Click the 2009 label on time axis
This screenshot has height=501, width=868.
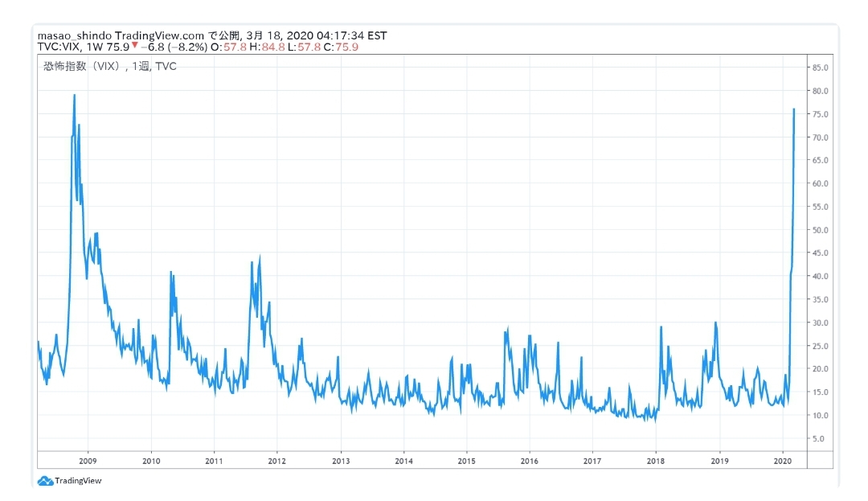88,461
